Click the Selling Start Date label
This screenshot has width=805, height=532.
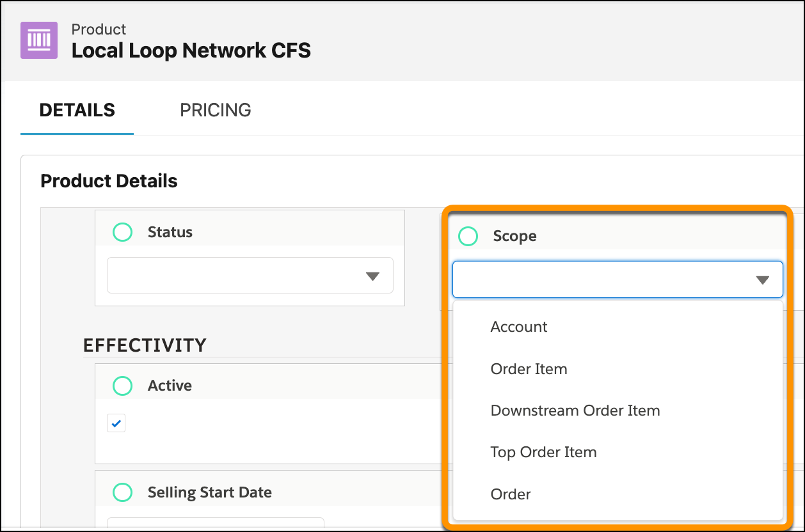210,492
